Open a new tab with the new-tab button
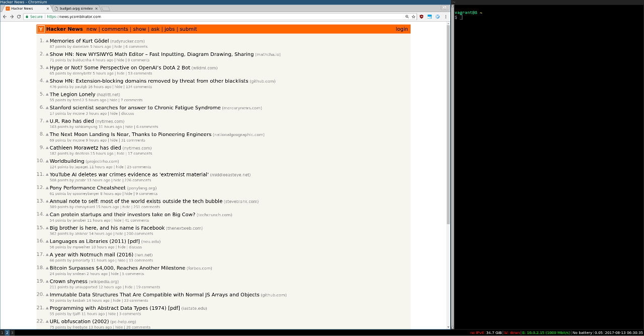The image size is (644, 336). pos(106,9)
